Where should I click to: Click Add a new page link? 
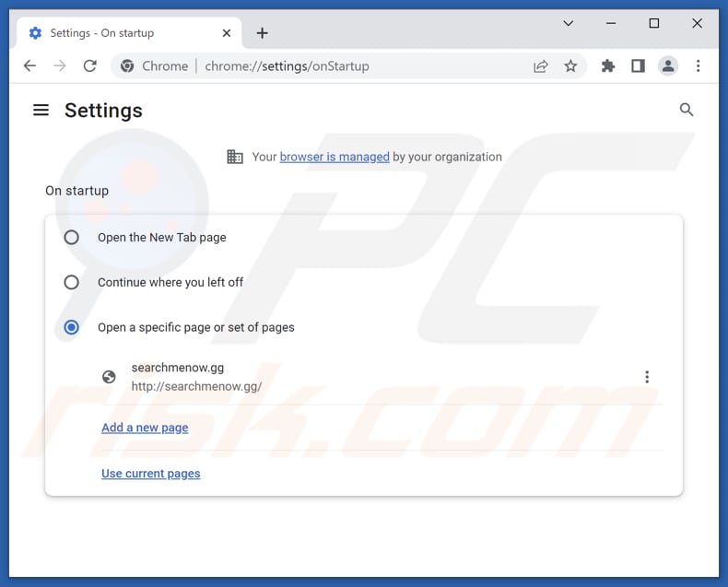145,428
